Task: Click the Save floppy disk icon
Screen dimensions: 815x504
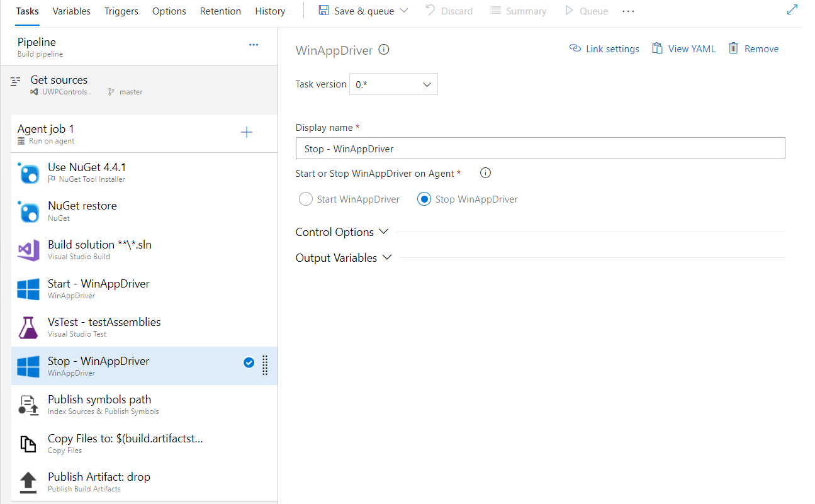Action: [x=323, y=11]
